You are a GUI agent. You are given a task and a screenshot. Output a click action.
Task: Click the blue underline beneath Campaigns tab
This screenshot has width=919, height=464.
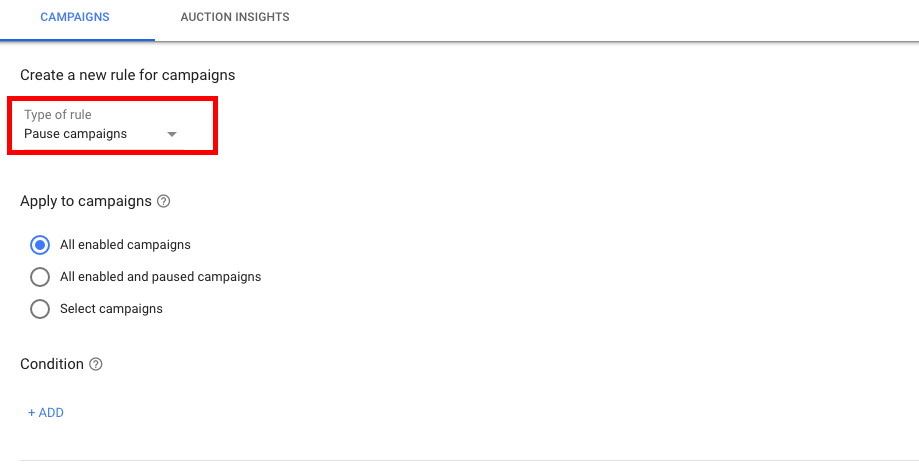click(77, 39)
